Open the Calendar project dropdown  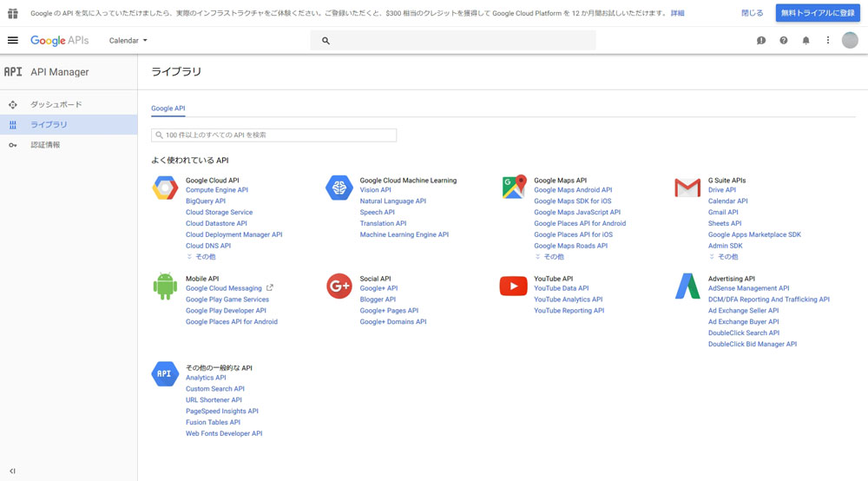[128, 41]
